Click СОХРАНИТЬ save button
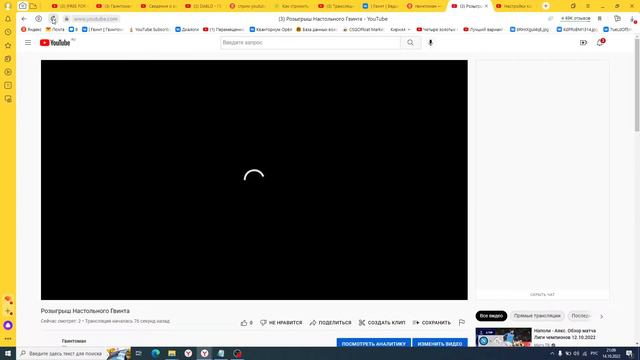640x360 pixels. [x=432, y=322]
